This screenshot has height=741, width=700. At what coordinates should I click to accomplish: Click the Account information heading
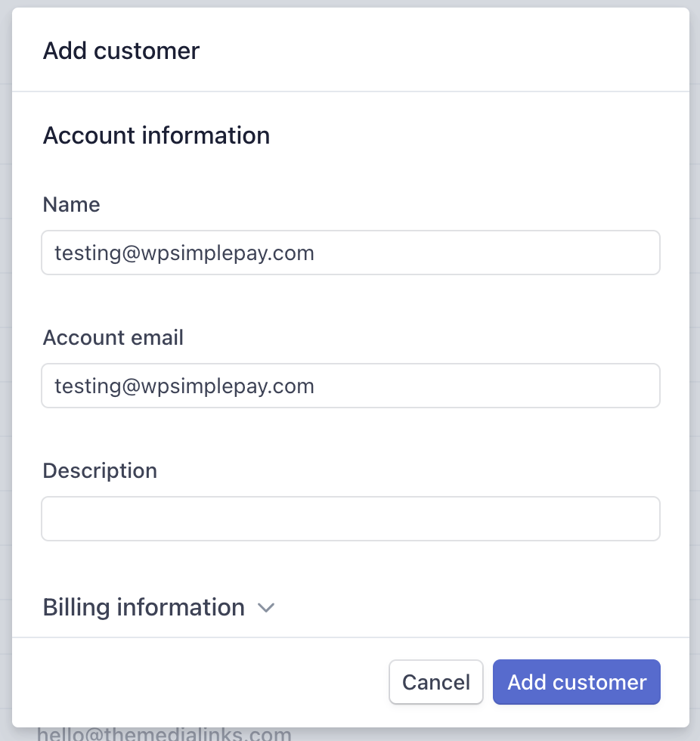click(156, 135)
